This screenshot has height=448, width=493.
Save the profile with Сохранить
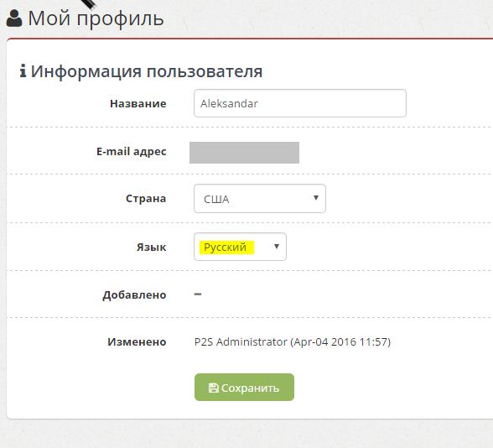[x=244, y=388]
